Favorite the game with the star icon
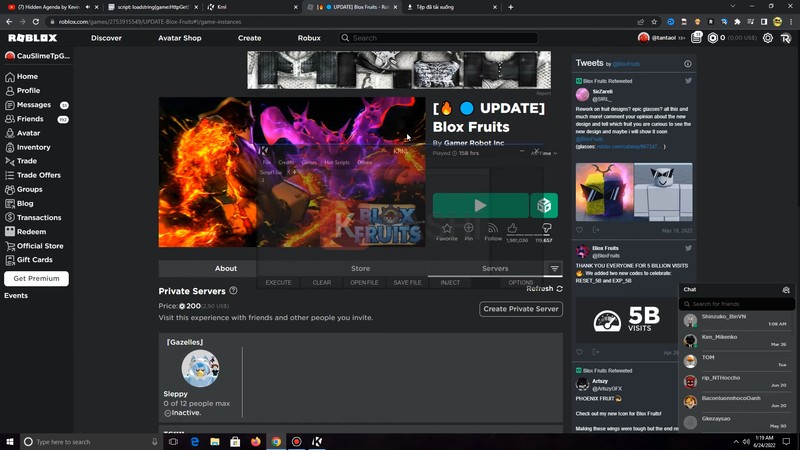This screenshot has width=800, height=450. pyautogui.click(x=446, y=230)
